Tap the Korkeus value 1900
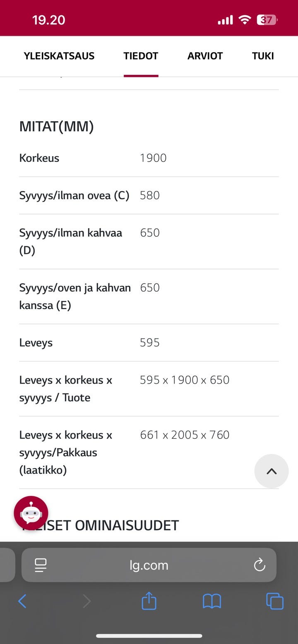 (153, 158)
